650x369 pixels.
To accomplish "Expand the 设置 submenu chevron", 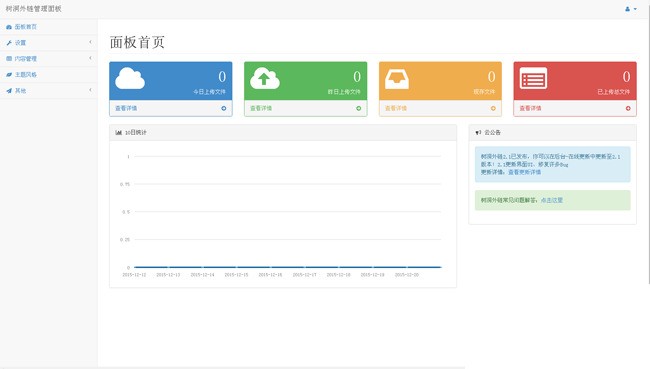I will (90, 42).
